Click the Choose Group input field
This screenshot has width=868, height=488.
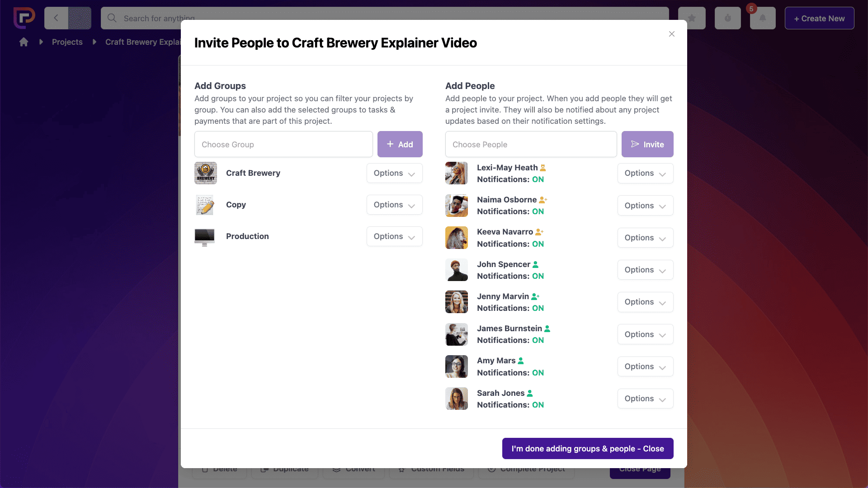pos(283,145)
